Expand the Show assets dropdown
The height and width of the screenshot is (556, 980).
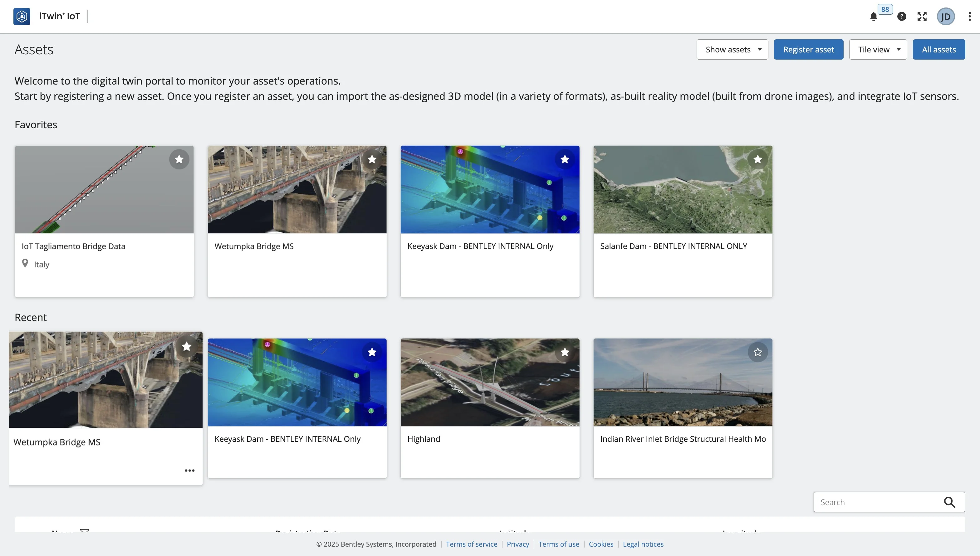pos(732,50)
